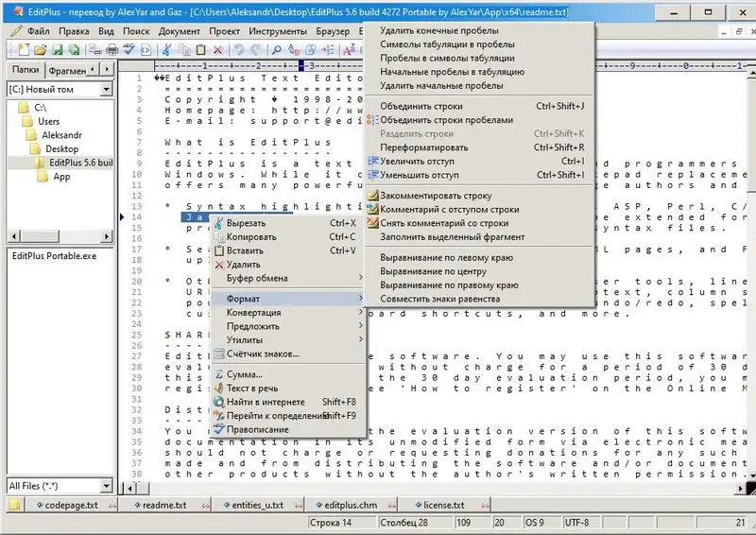The height and width of the screenshot is (535, 756).
Task: Select the App folder in the tree
Action: [61, 176]
